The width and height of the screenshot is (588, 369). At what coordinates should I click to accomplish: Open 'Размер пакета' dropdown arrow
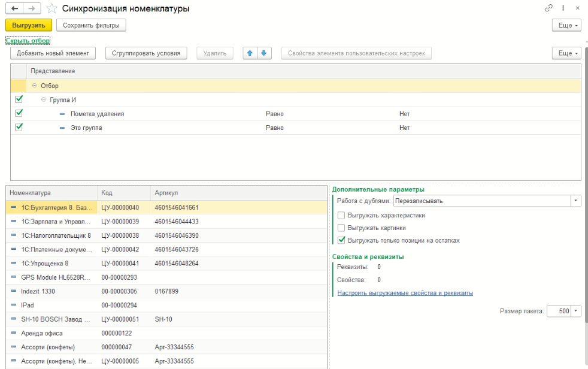(x=577, y=311)
